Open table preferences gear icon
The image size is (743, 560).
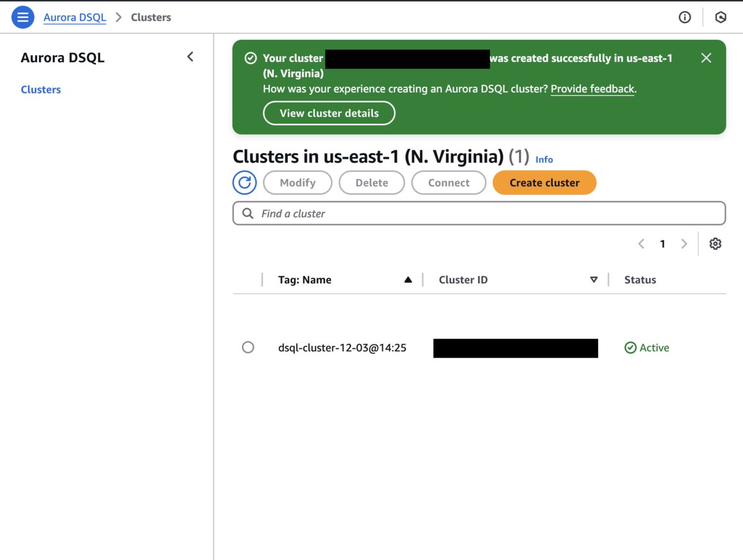(715, 244)
